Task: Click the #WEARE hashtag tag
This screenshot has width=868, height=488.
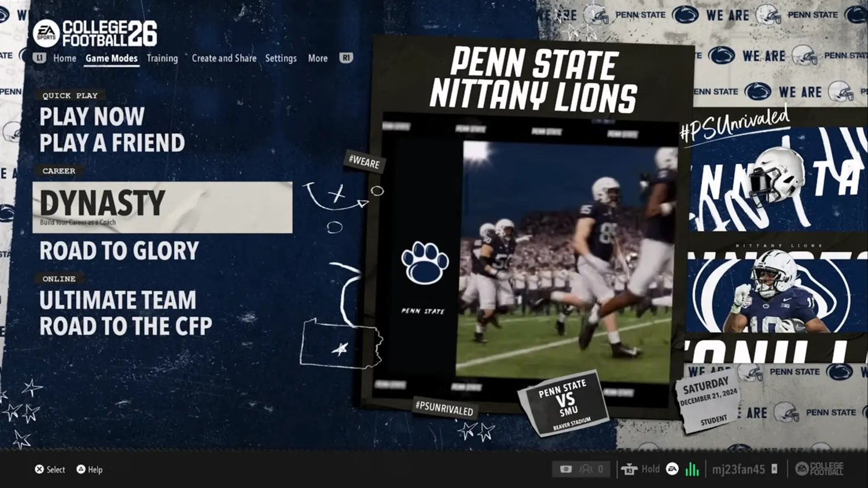Action: (365, 162)
